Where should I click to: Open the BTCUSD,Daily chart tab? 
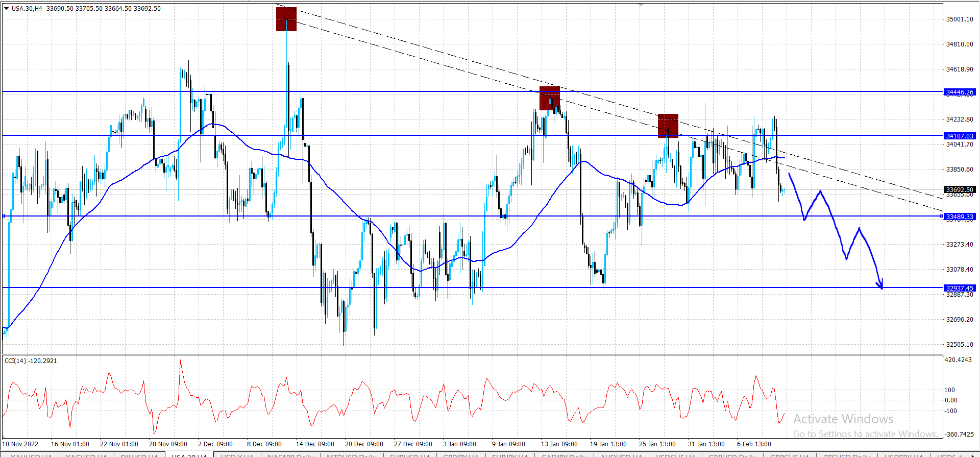coord(846,455)
